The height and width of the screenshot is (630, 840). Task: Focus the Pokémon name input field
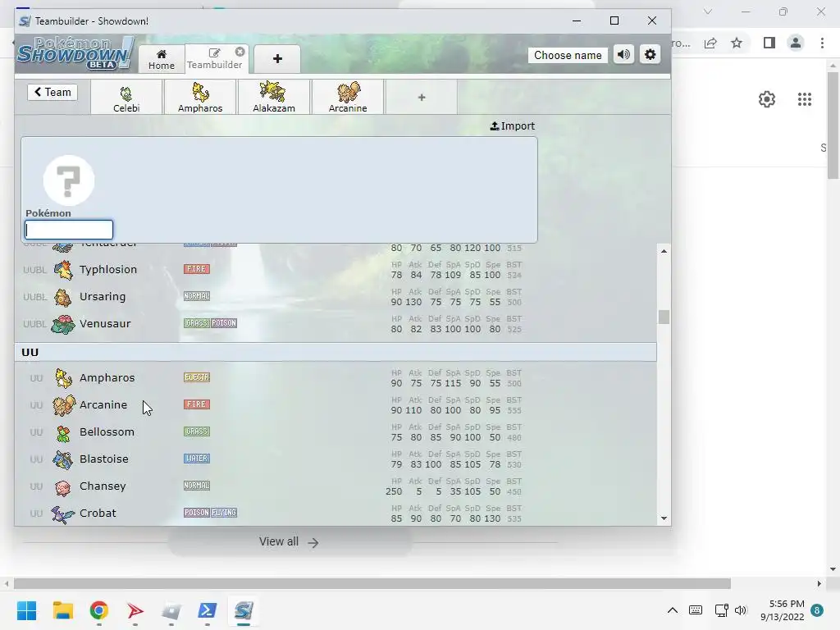point(69,230)
